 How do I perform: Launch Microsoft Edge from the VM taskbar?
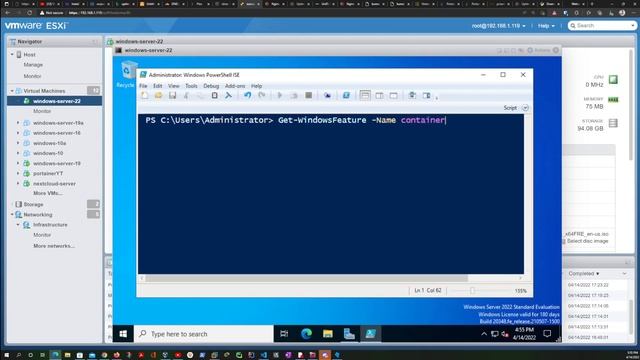[x=306, y=334]
